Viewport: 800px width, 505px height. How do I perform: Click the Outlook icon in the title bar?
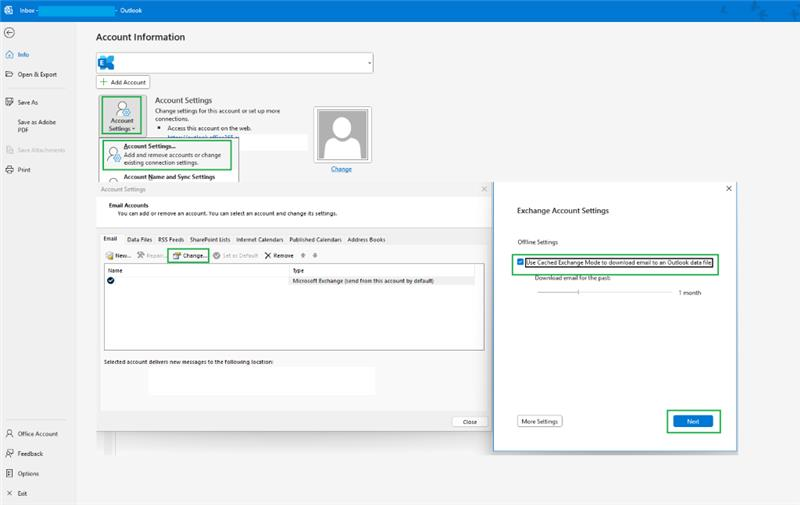[x=9, y=10]
